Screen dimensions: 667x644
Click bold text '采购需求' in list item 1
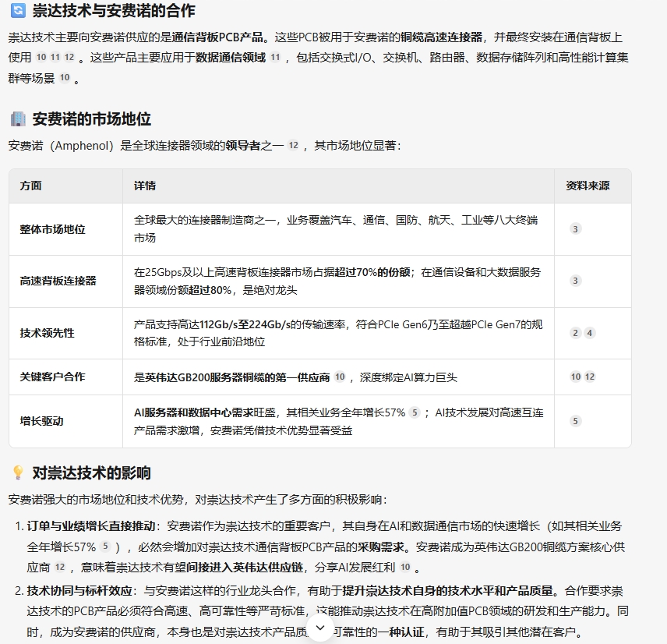pyautogui.click(x=381, y=547)
